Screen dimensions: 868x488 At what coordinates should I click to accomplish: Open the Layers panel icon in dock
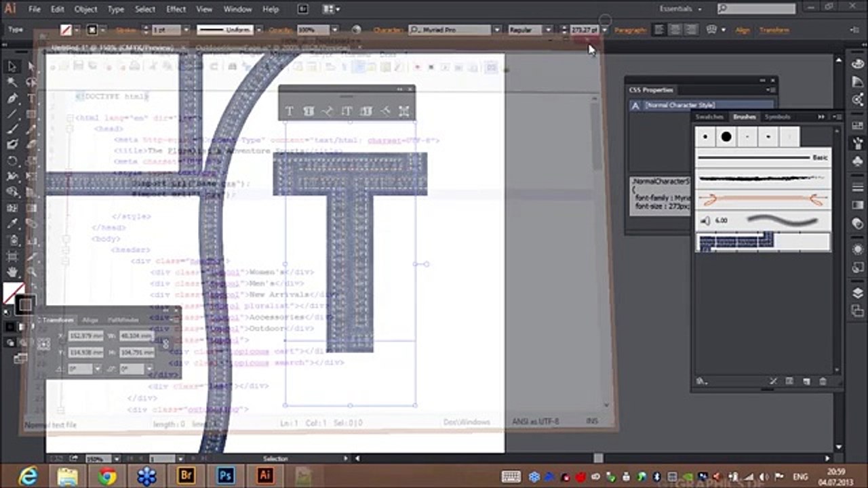[858, 293]
